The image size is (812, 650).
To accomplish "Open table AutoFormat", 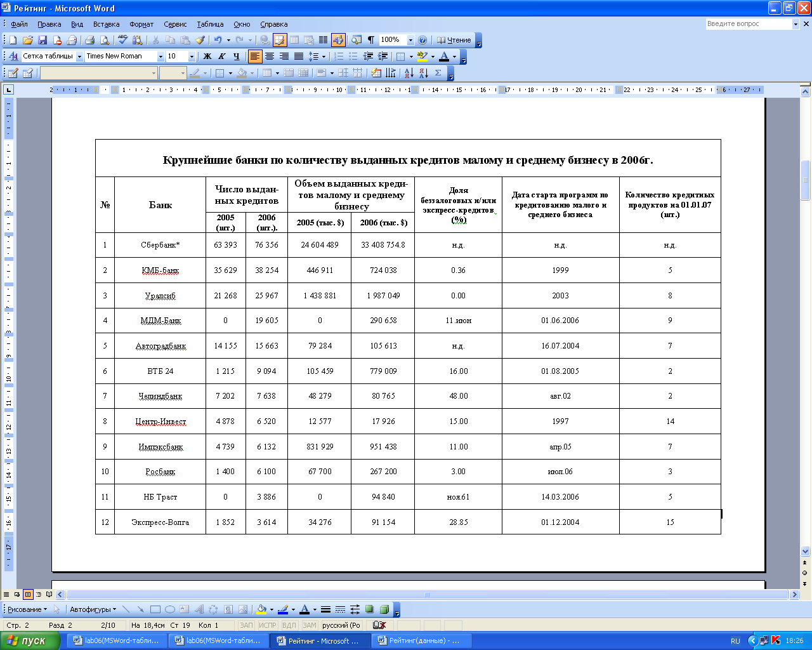I will point(376,73).
